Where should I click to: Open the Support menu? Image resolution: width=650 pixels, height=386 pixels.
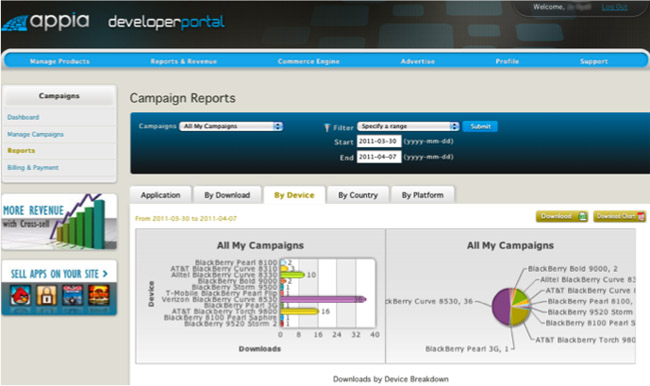594,61
